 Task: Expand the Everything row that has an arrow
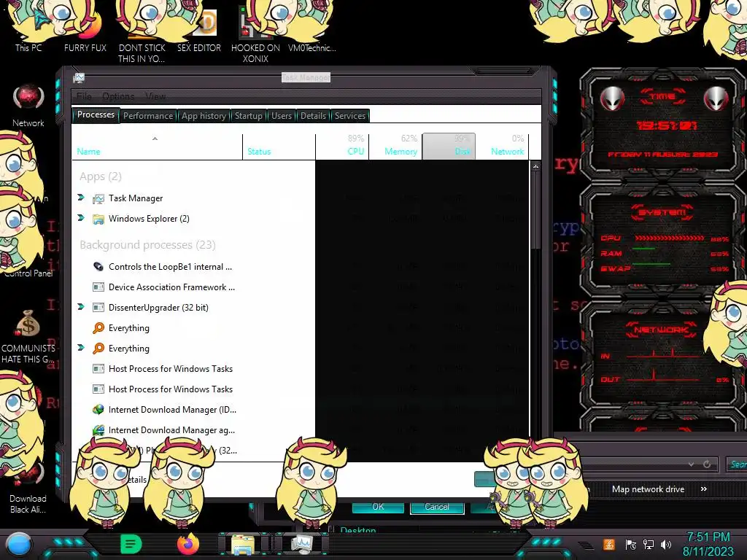[x=81, y=348]
